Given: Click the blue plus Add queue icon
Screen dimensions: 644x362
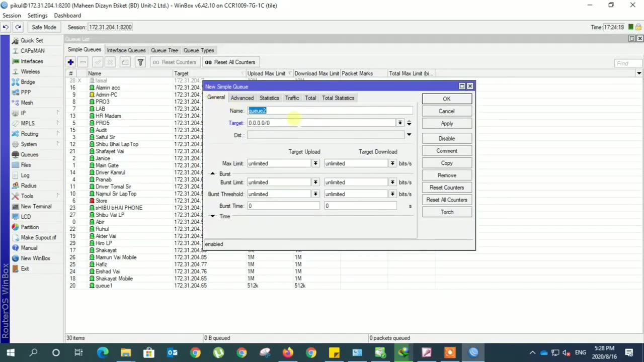Looking at the screenshot, I should click(x=70, y=62).
